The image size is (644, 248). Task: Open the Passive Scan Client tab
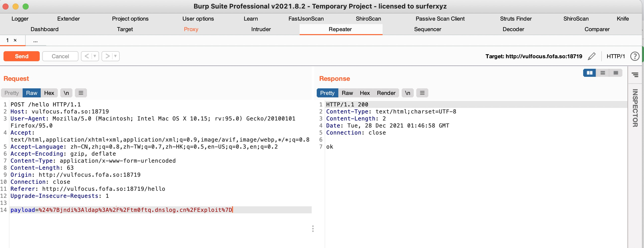pos(440,19)
